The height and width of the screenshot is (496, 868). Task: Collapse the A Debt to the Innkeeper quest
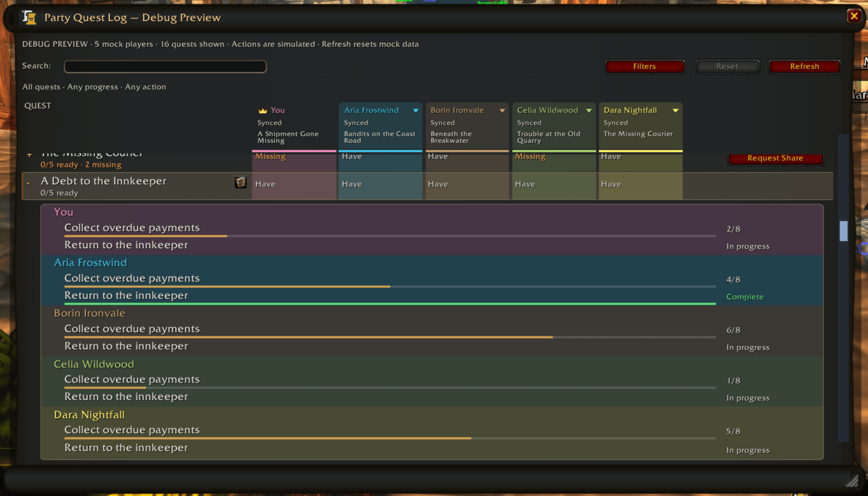click(x=28, y=182)
